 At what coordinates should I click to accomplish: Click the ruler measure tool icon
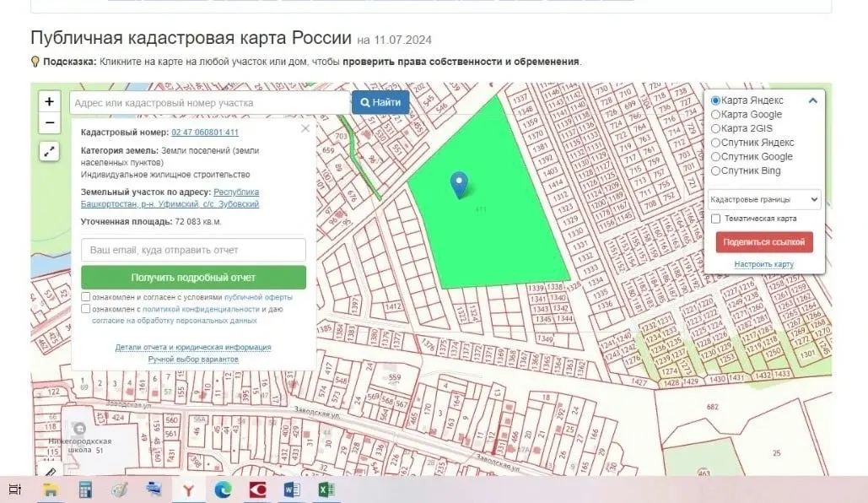50,472
